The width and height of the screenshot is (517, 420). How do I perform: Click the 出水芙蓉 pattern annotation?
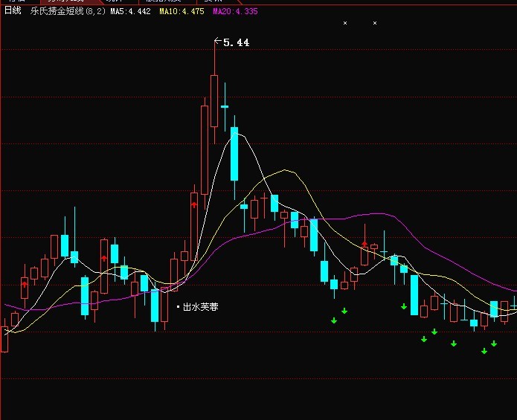point(200,307)
